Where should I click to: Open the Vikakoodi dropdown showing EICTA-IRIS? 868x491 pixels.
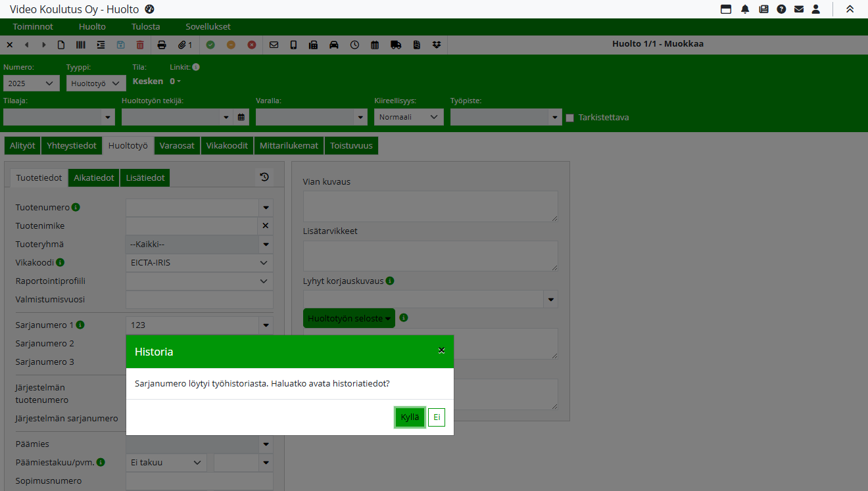click(199, 262)
